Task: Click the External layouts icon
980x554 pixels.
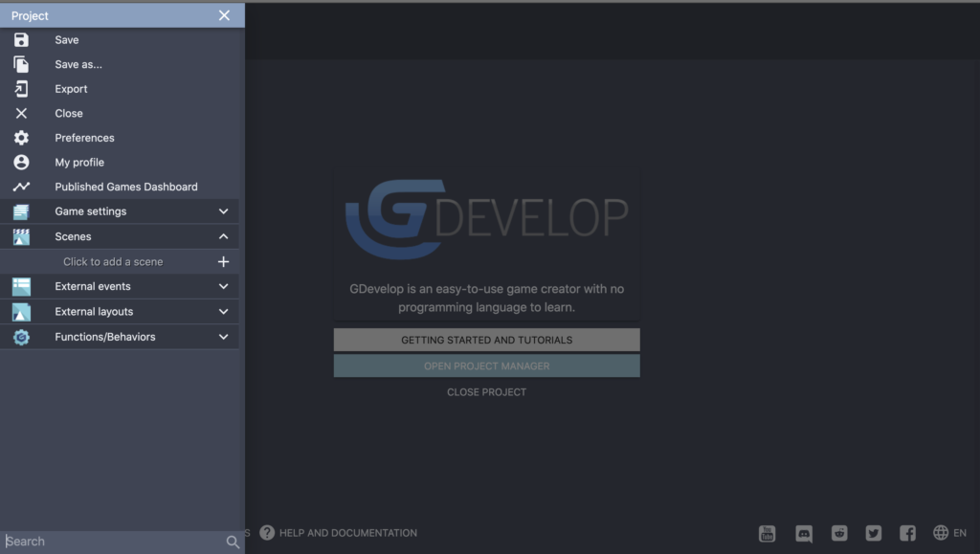Action: [21, 312]
